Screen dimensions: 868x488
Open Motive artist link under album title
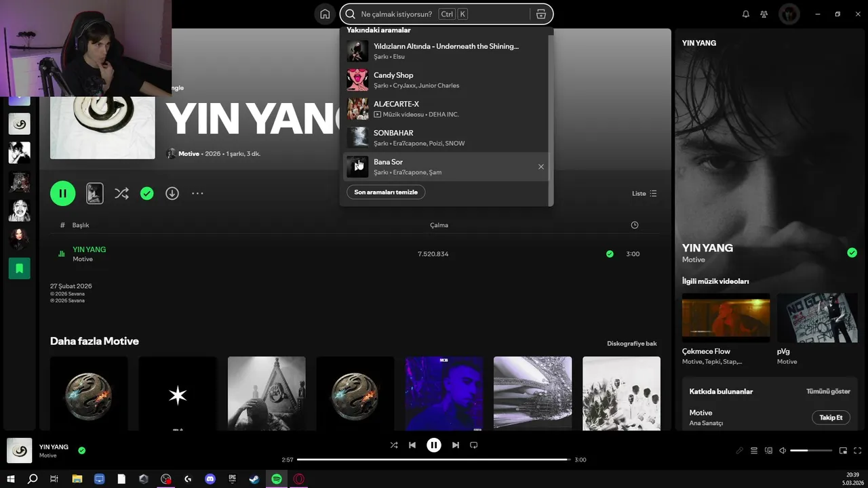[189, 154]
